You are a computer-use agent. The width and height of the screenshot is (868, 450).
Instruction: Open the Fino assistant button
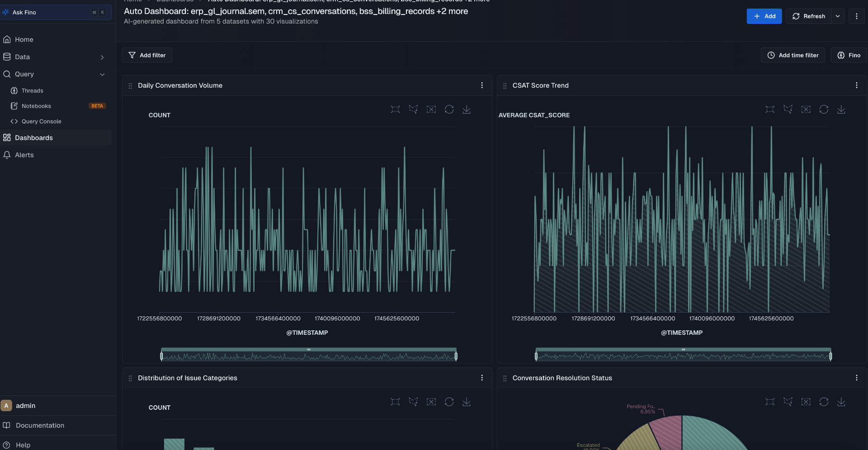pos(849,55)
